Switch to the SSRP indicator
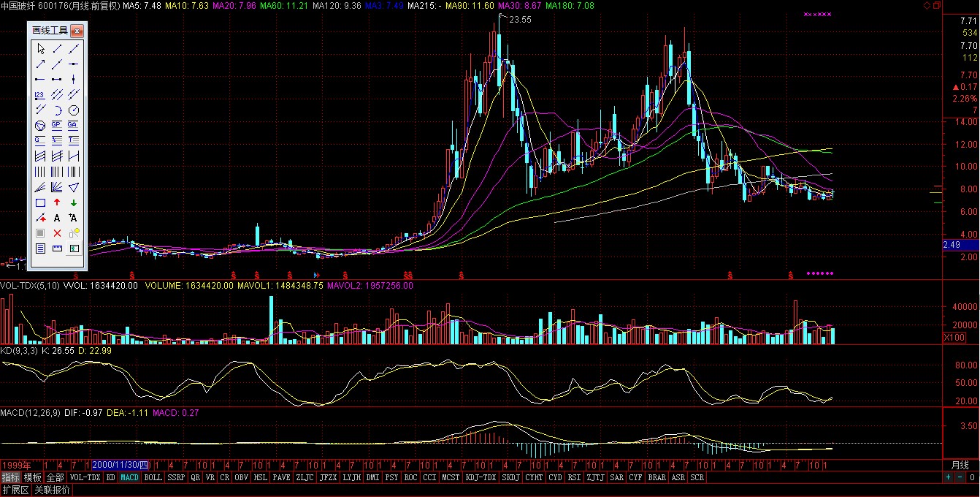Image resolution: width=980 pixels, height=497 pixels. tap(176, 477)
